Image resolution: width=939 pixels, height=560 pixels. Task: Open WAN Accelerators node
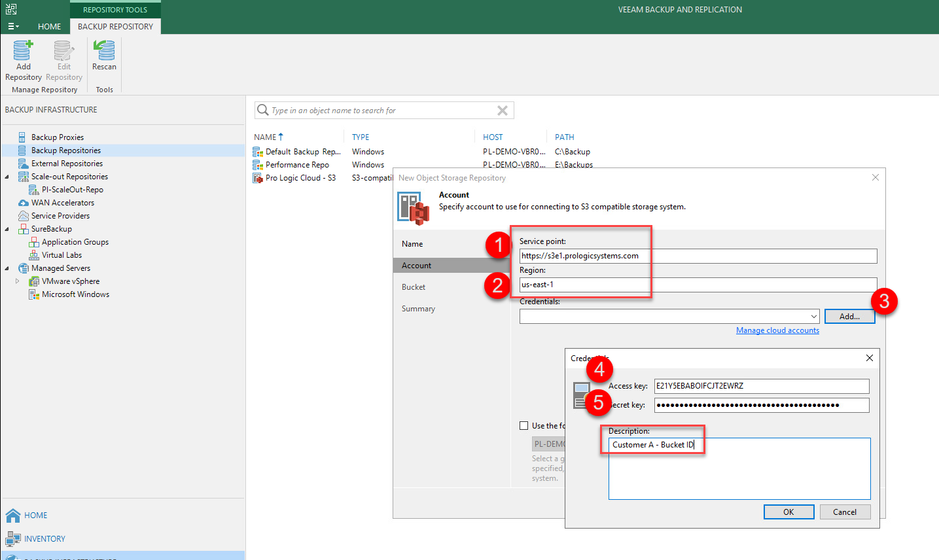pos(62,203)
